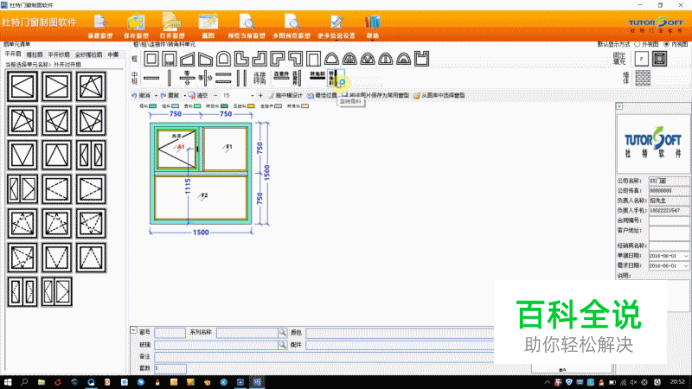Switch to the last sash tab on the right
This screenshot has height=389, width=692.
coord(113,54)
